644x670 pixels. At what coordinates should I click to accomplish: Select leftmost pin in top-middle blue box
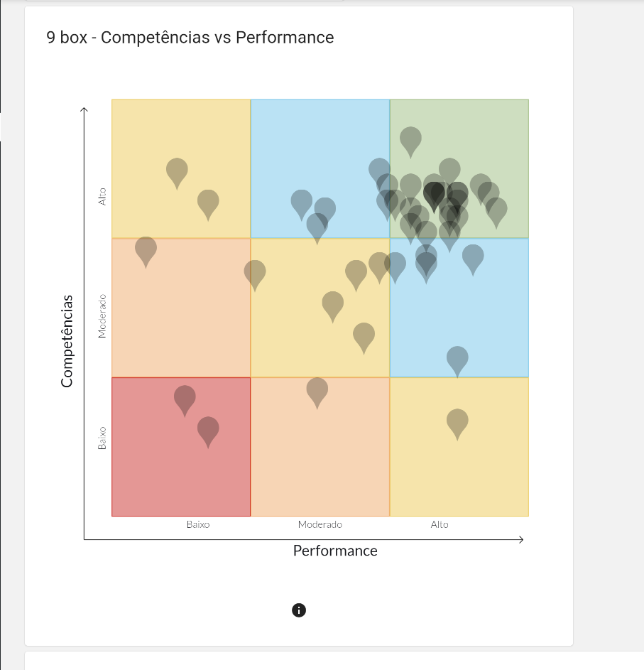click(302, 201)
